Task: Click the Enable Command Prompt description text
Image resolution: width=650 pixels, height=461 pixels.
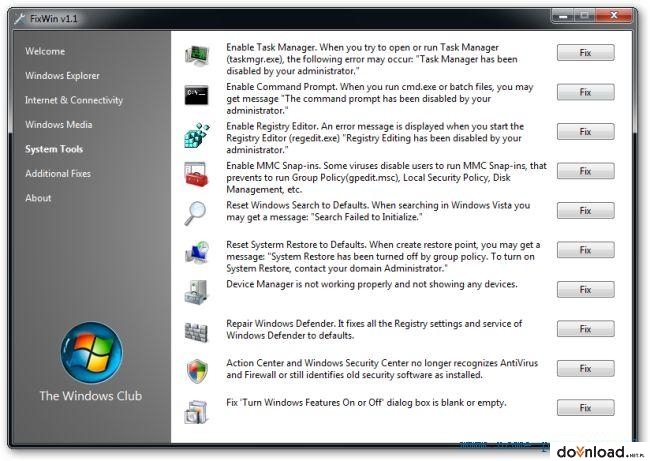Action: click(380, 99)
